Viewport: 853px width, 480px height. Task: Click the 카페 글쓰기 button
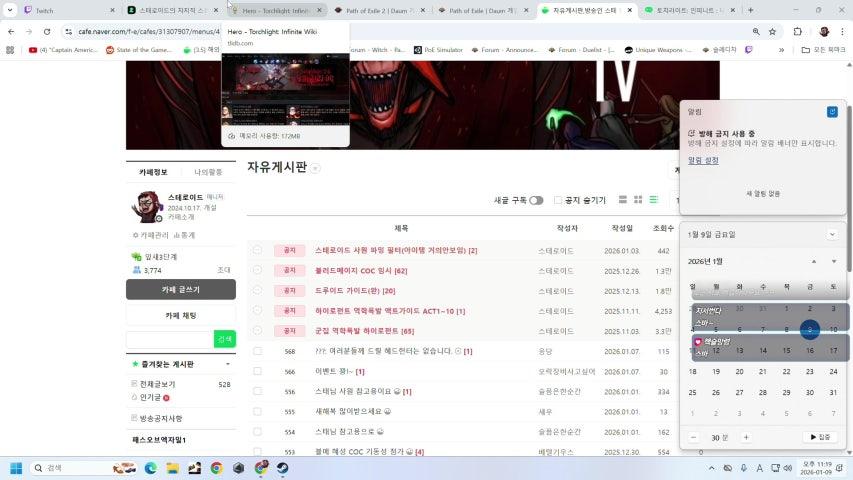click(x=181, y=290)
